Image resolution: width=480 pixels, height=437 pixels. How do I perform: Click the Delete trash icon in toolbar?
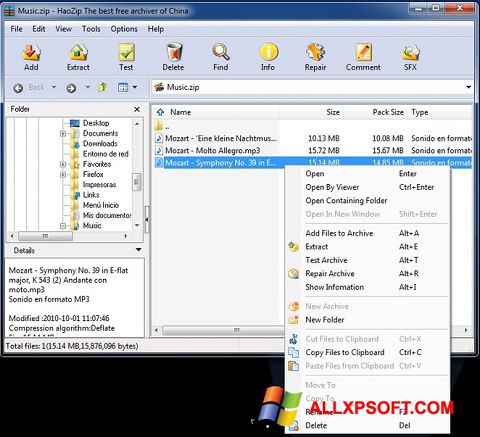(174, 53)
